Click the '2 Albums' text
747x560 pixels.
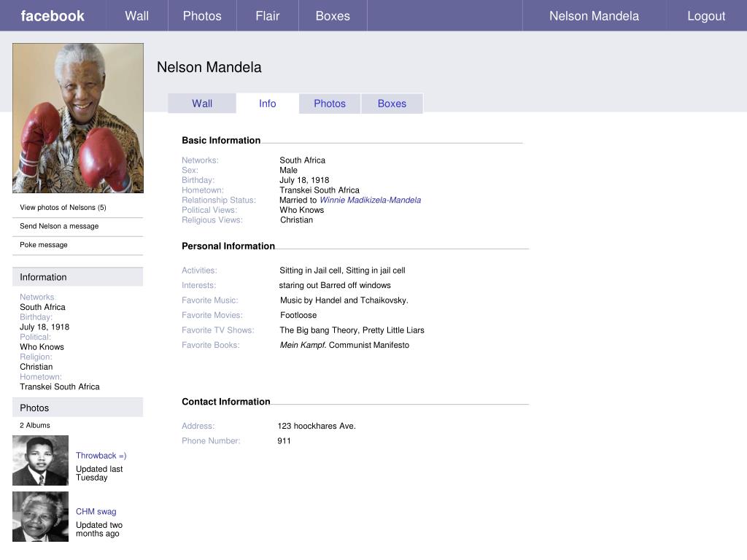click(x=35, y=425)
